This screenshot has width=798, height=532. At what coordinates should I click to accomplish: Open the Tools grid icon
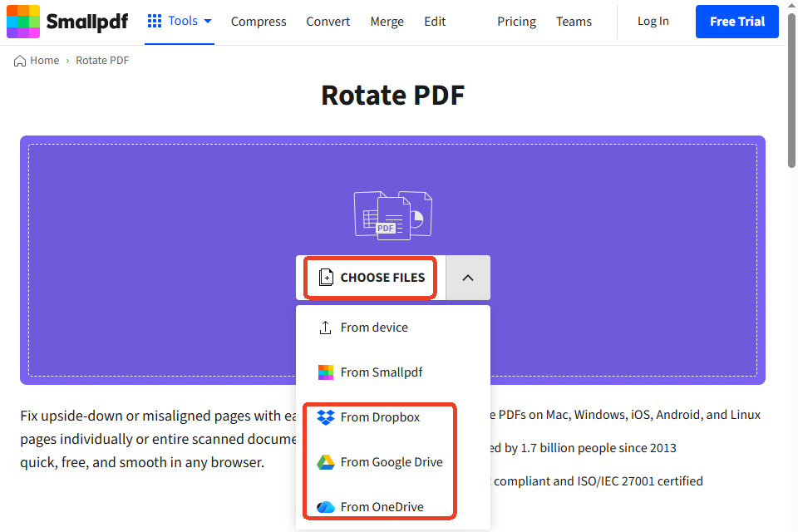[155, 21]
